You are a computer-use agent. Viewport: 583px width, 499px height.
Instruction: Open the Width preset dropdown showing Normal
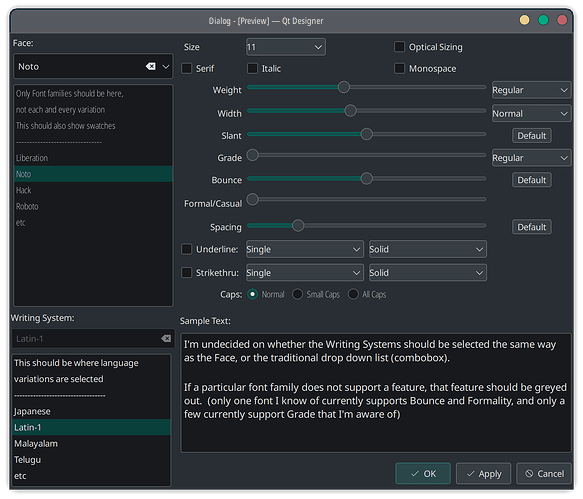pos(531,113)
